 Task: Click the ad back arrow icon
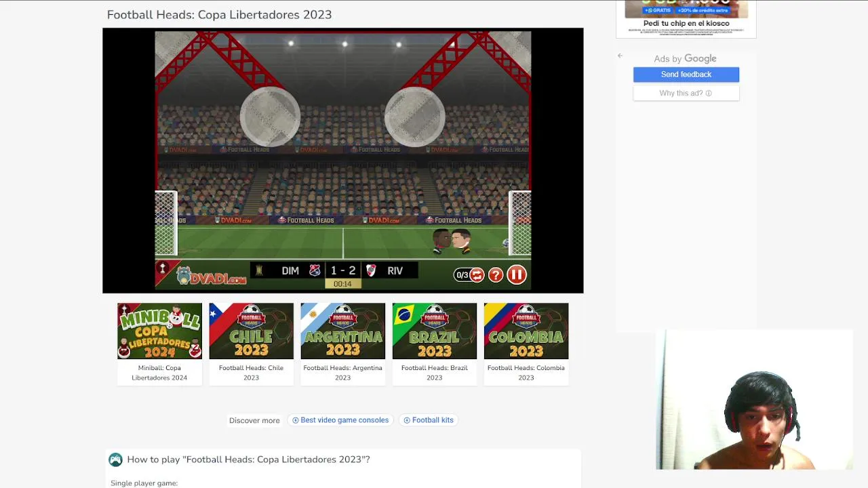620,56
